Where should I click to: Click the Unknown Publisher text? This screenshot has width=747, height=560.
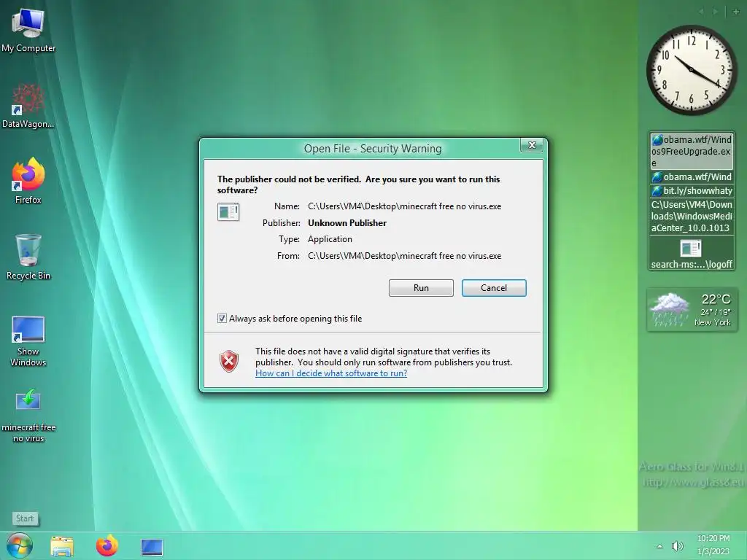click(347, 223)
